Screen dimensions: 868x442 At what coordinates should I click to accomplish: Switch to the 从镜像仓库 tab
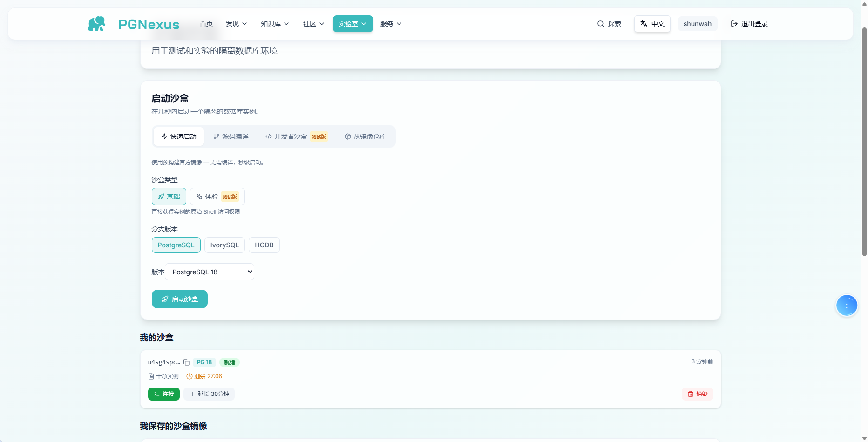click(366, 136)
